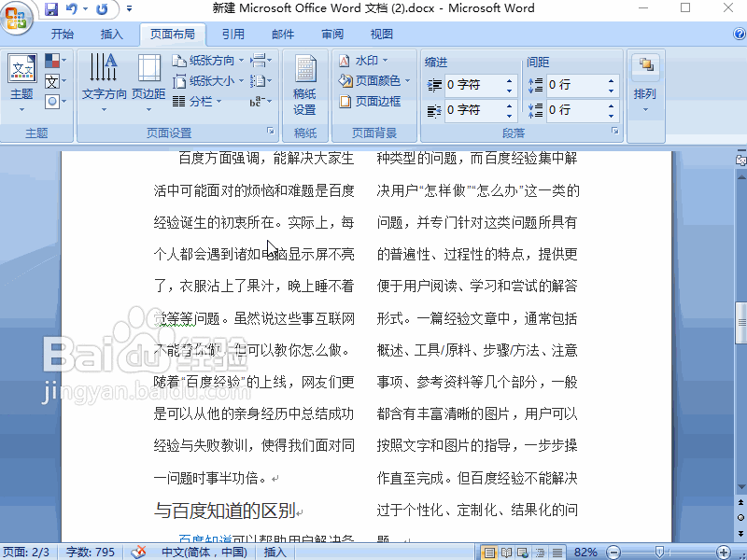Open the breaks (分隔符) dropdown
The width and height of the screenshot is (747, 560).
[261, 61]
